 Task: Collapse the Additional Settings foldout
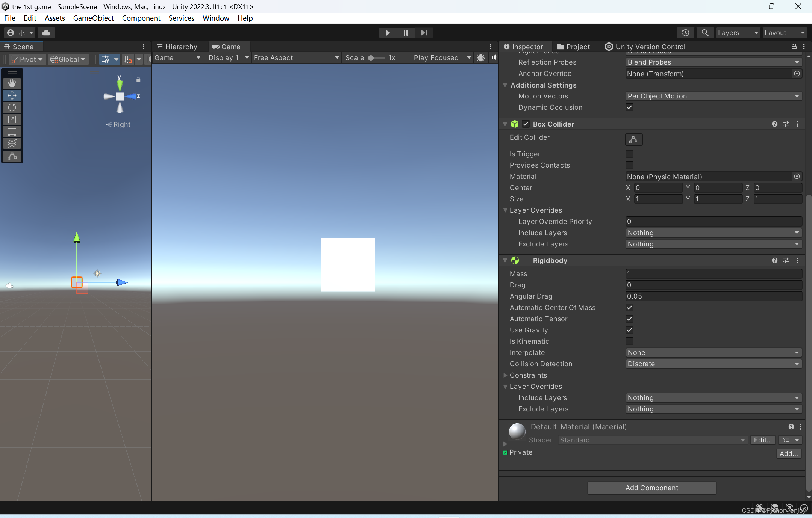tap(506, 85)
